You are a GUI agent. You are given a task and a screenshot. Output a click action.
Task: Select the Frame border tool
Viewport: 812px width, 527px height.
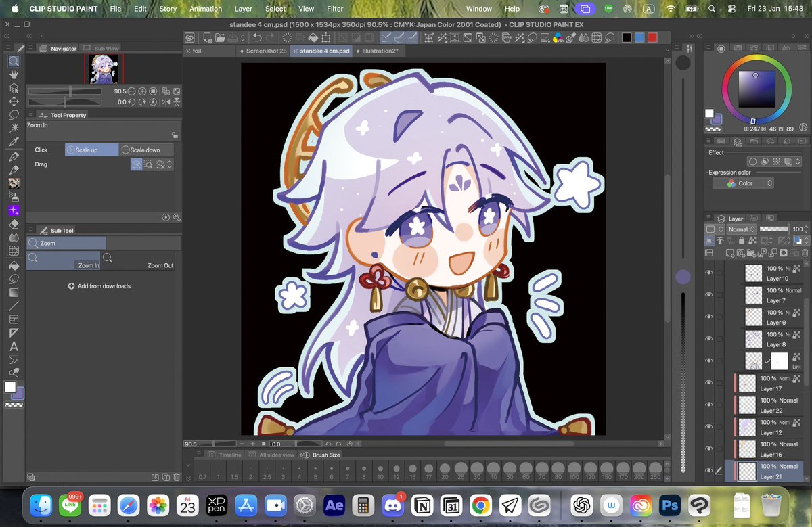point(13,319)
